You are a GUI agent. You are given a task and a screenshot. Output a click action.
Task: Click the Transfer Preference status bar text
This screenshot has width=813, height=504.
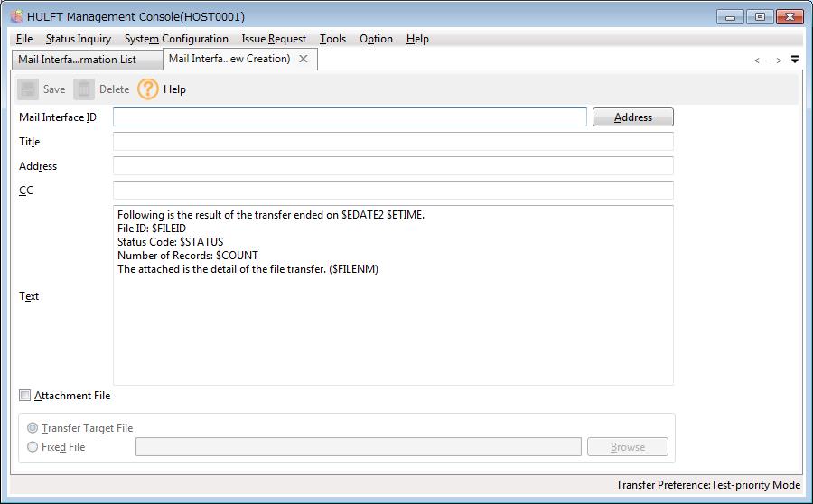(707, 485)
